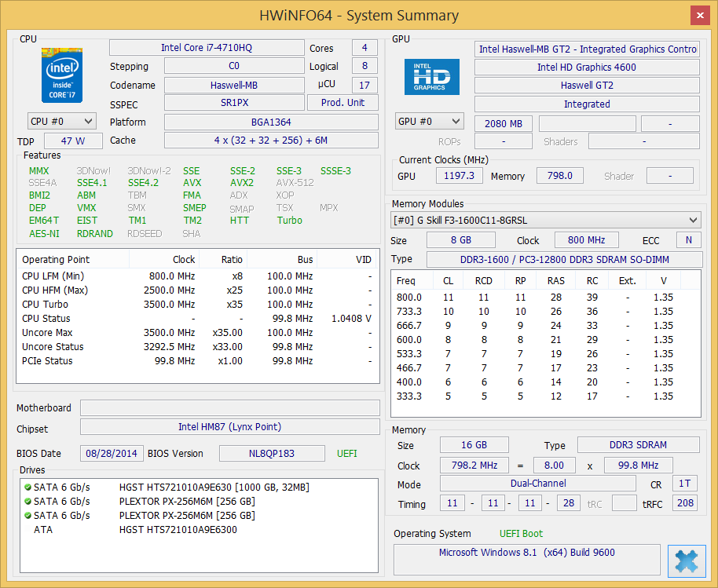The image size is (718, 588).
Task: Click the empty Motherboard field
Action: 230,407
